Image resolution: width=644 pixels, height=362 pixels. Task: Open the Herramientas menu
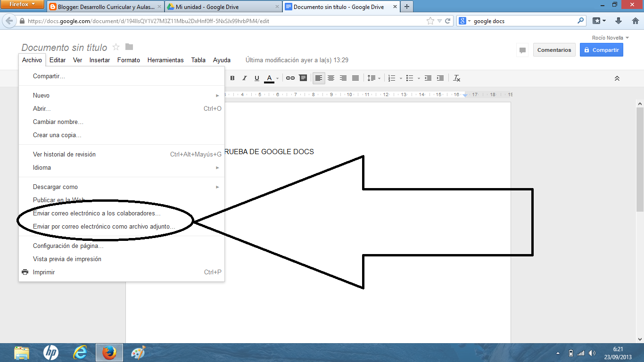click(x=165, y=60)
